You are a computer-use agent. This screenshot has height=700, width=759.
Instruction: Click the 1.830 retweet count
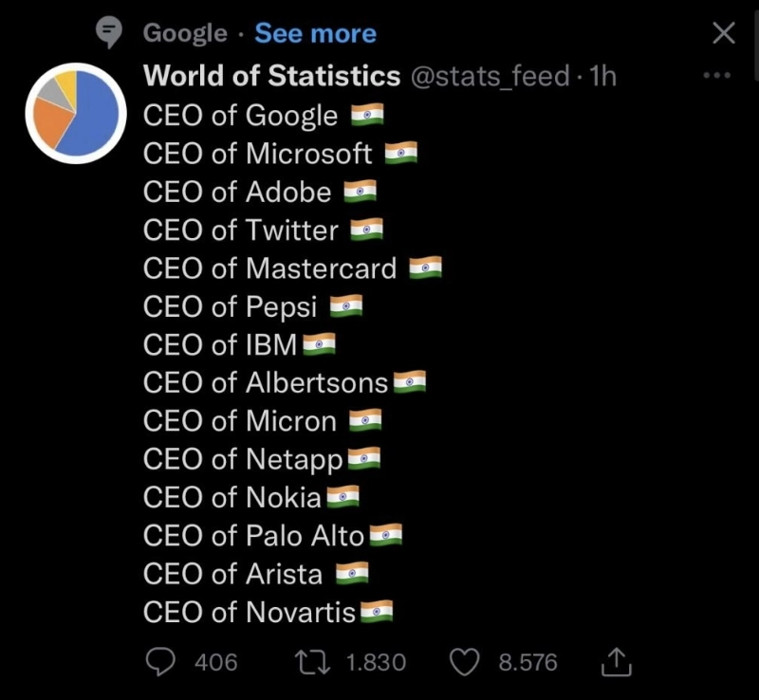point(376,661)
